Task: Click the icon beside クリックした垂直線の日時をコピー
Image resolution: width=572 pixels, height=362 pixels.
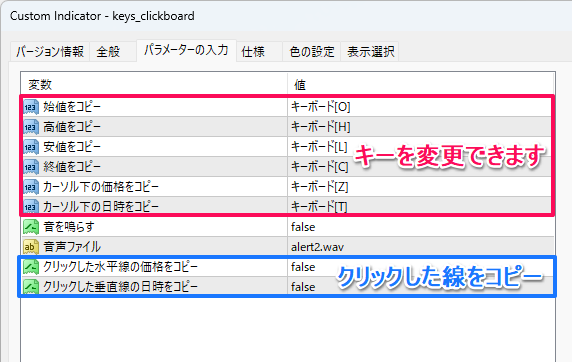Action: (x=31, y=287)
